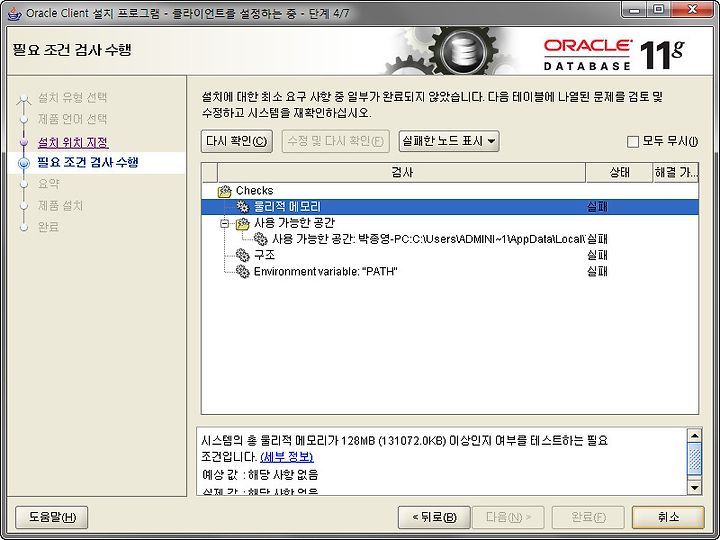Select the 제품 설치 step

60,206
